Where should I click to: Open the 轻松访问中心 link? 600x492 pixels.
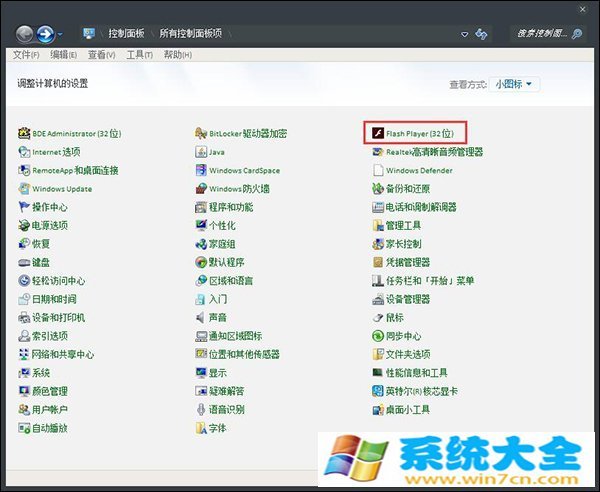(x=58, y=281)
